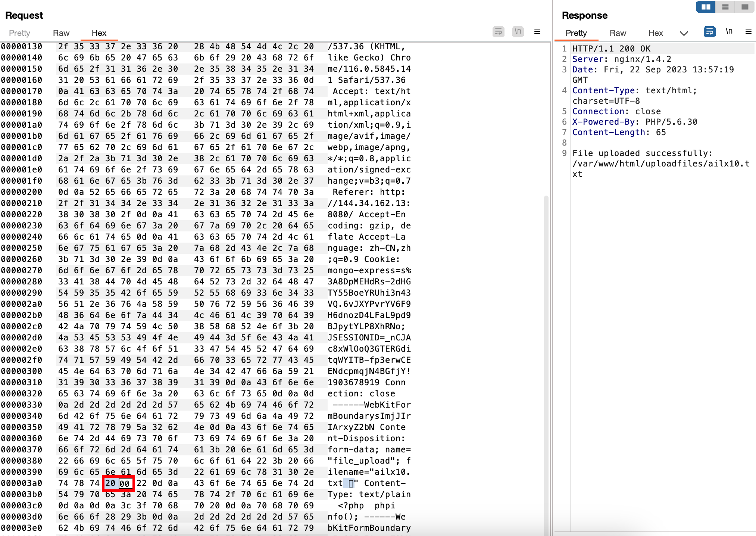The image size is (756, 536).
Task: Click ASCII text 'mBoundarysImjJIr'
Action: point(369,416)
